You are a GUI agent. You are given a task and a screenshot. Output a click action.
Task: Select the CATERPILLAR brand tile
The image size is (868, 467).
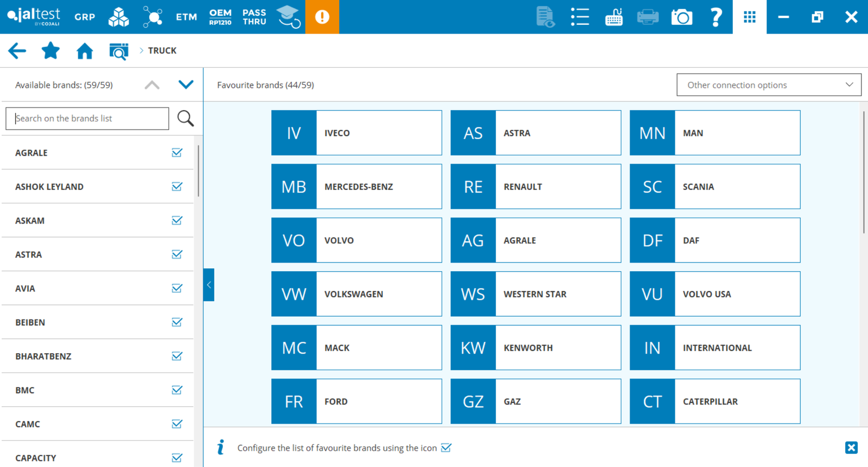[715, 401]
